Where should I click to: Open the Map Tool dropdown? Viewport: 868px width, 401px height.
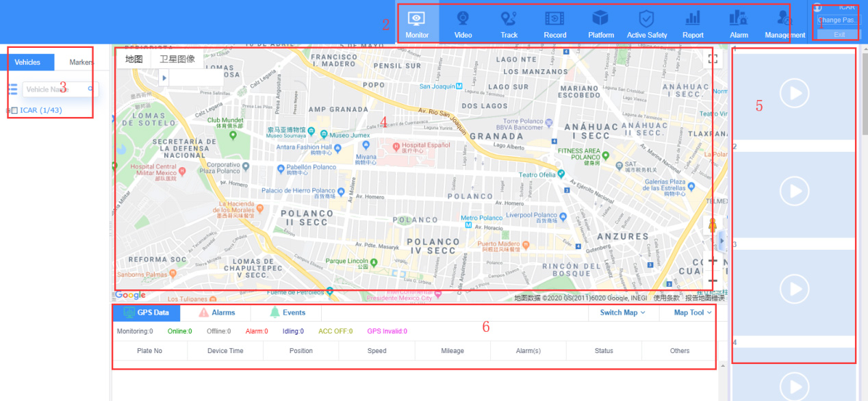pyautogui.click(x=693, y=313)
